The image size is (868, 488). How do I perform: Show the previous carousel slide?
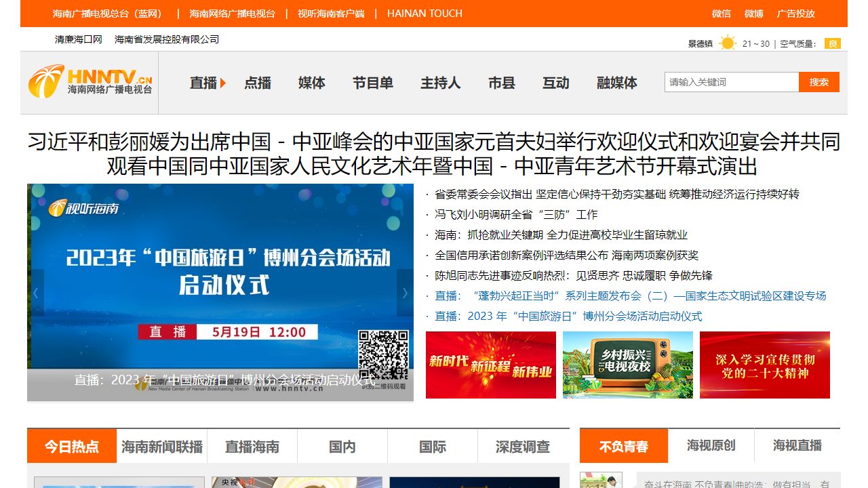(x=36, y=293)
